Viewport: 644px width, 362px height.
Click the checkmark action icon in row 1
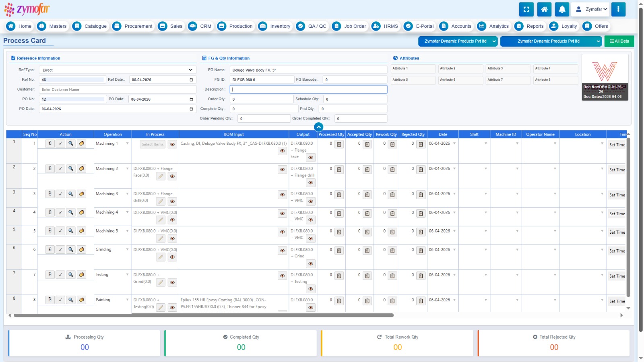pos(60,144)
